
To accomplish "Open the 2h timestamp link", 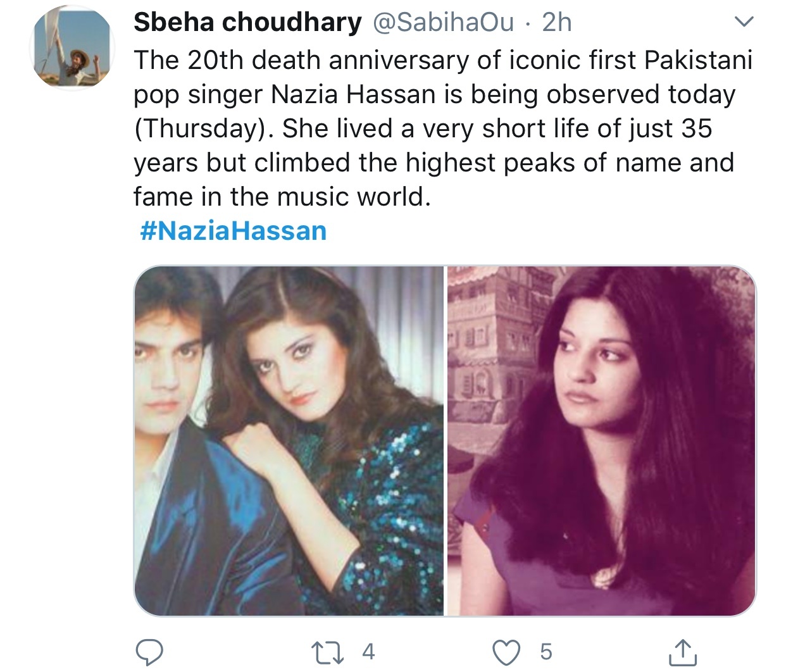I will (557, 23).
